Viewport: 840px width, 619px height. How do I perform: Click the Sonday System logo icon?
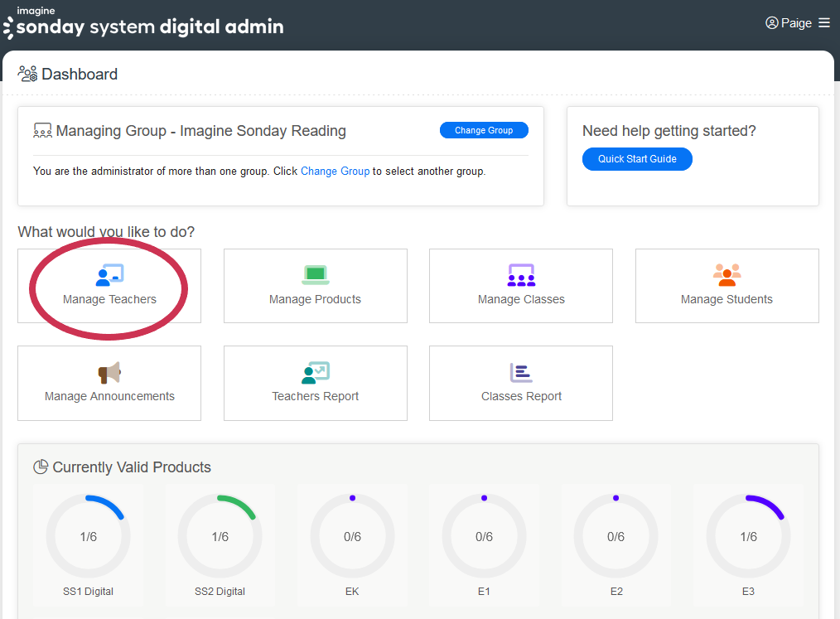click(8, 27)
